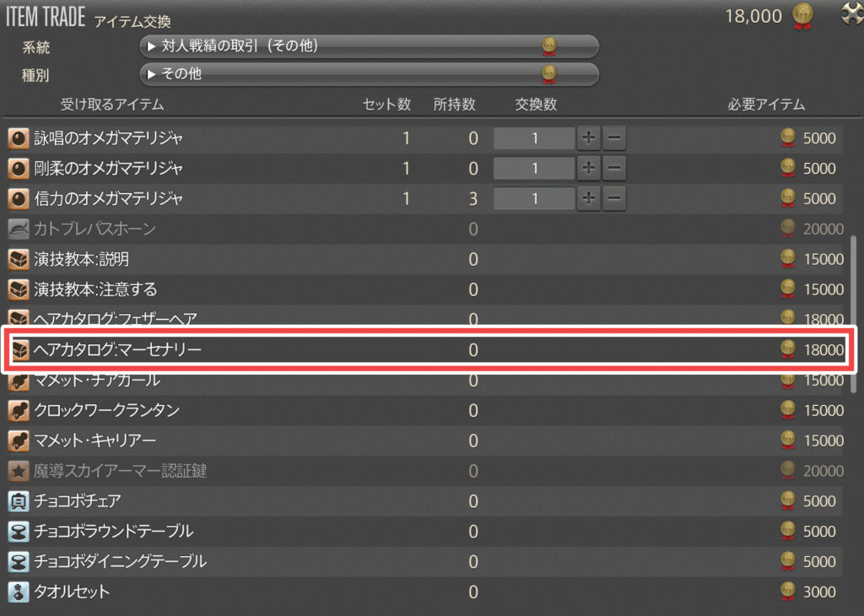
Task: Increase 詠唱のオメガマテリジャ exchange count with plus button
Action: [588, 138]
